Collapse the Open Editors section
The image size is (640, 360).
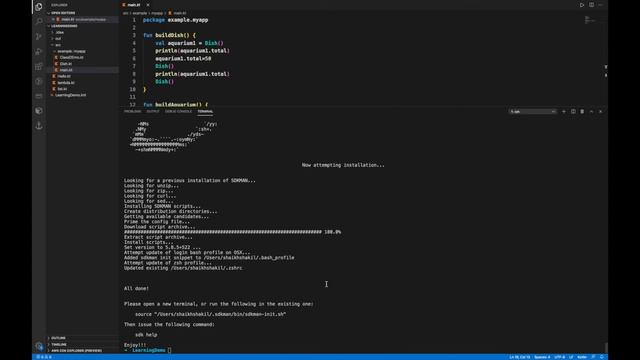63,13
